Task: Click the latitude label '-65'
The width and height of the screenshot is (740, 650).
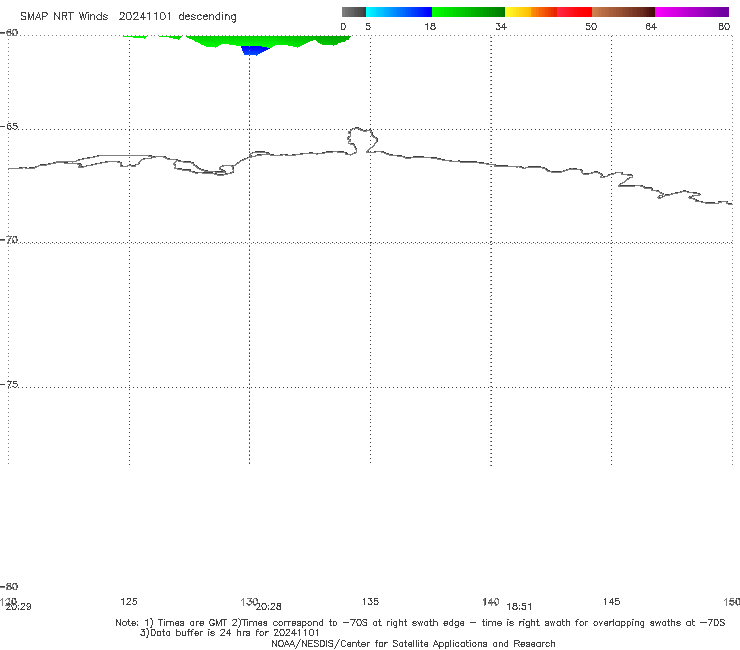Action: (9, 127)
